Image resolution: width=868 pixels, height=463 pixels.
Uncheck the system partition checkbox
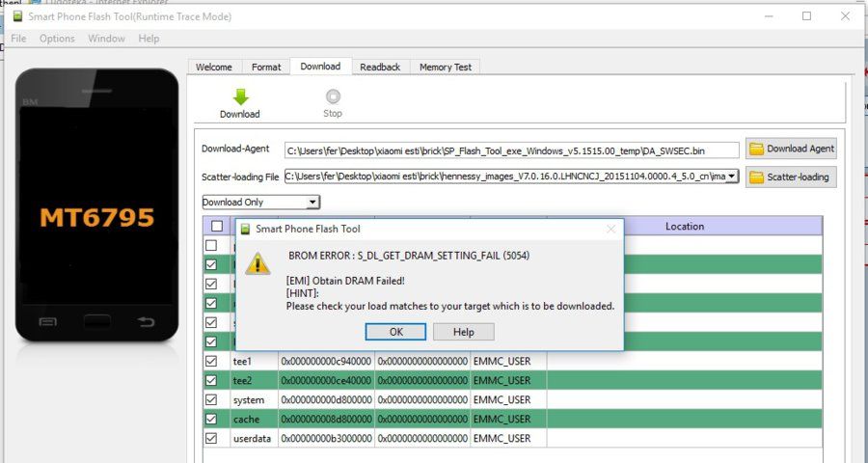pos(211,400)
